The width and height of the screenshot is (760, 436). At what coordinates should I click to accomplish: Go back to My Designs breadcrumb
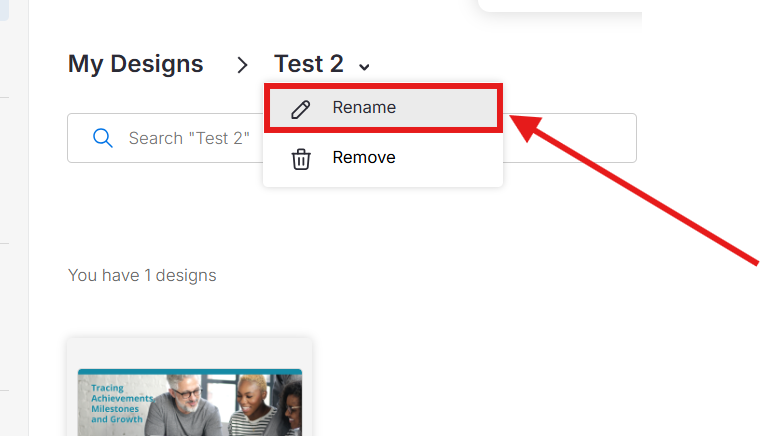point(135,64)
